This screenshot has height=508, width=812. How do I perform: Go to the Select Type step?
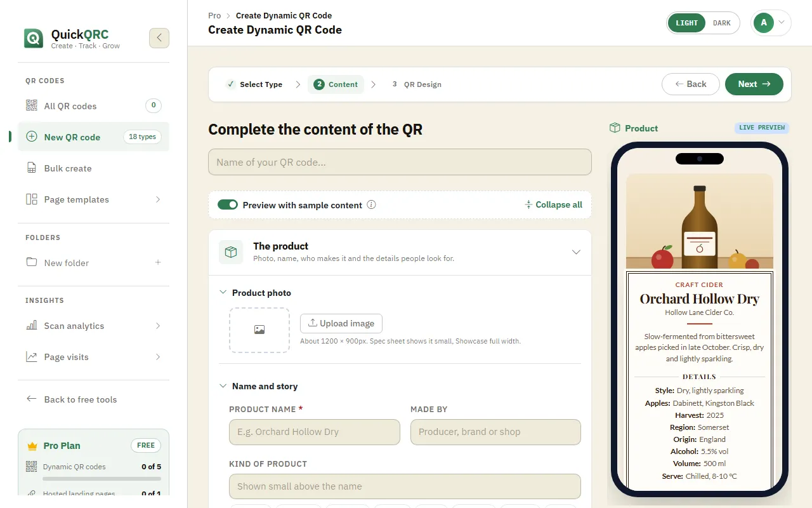tap(254, 84)
